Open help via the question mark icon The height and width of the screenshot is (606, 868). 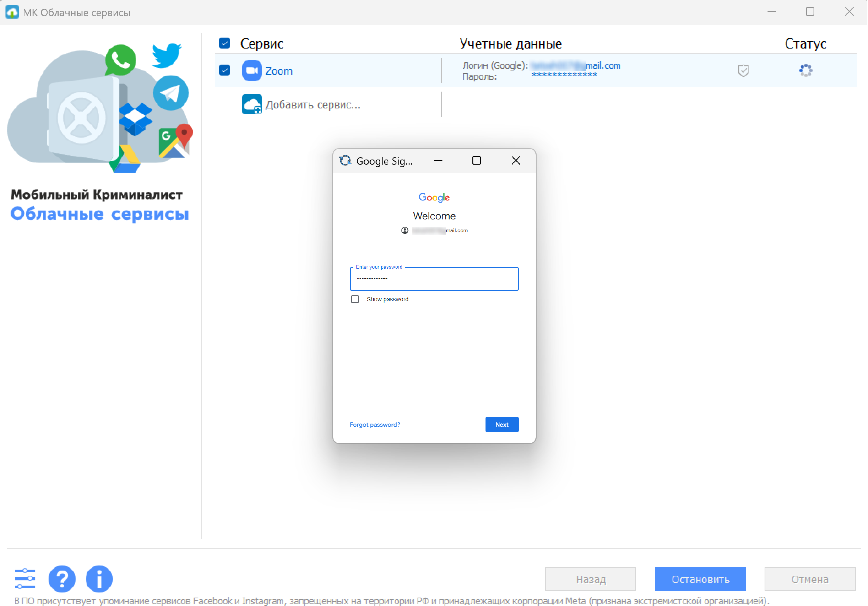click(x=62, y=579)
